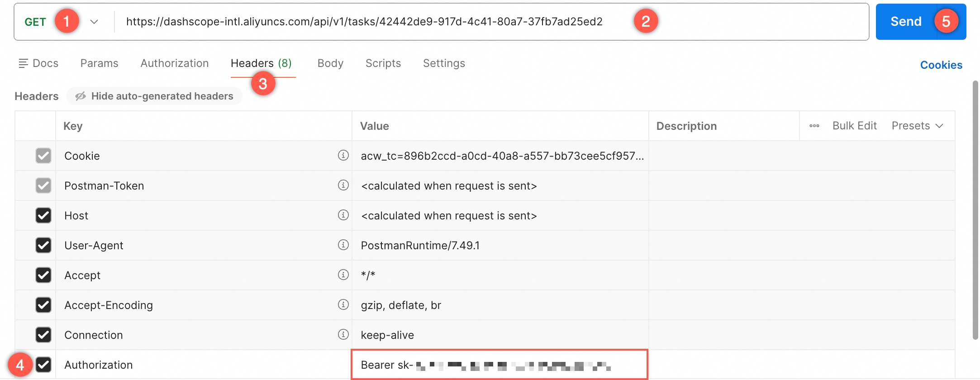Click the Accept-Encoding key cell

204,305
